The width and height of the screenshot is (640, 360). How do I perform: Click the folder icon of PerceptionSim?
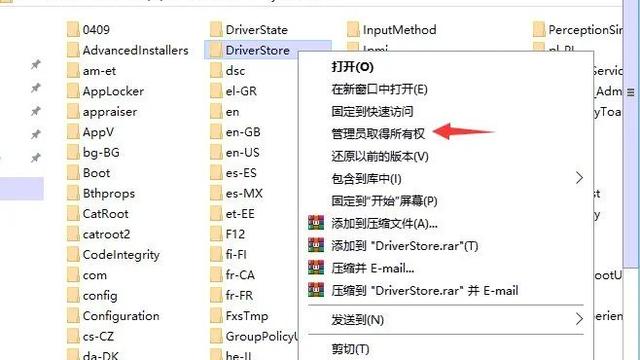pyautogui.click(x=539, y=29)
